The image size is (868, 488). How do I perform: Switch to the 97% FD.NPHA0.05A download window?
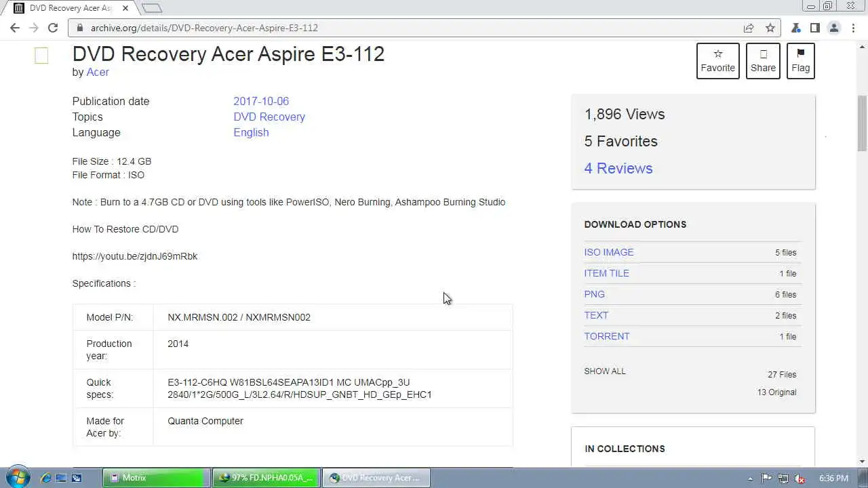coord(266,478)
